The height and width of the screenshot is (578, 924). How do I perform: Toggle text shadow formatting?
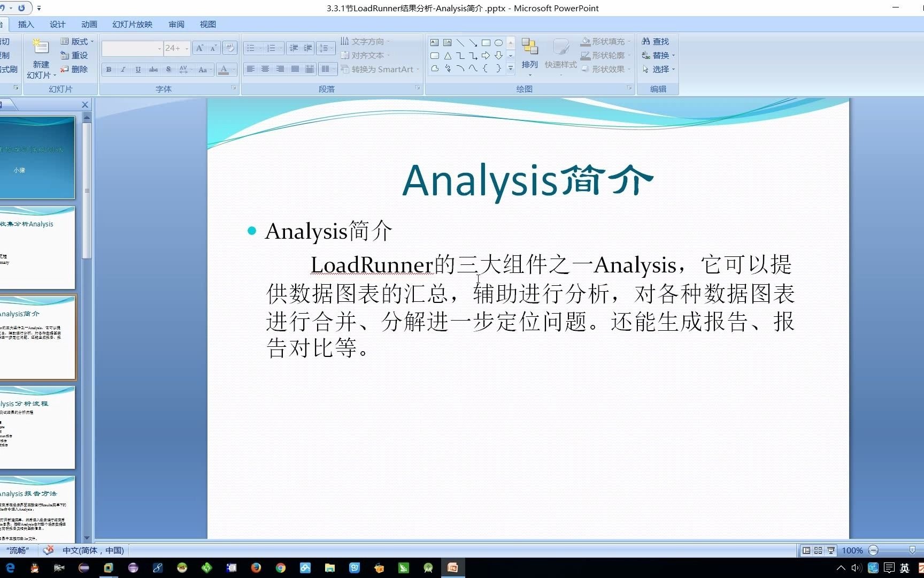pos(168,70)
